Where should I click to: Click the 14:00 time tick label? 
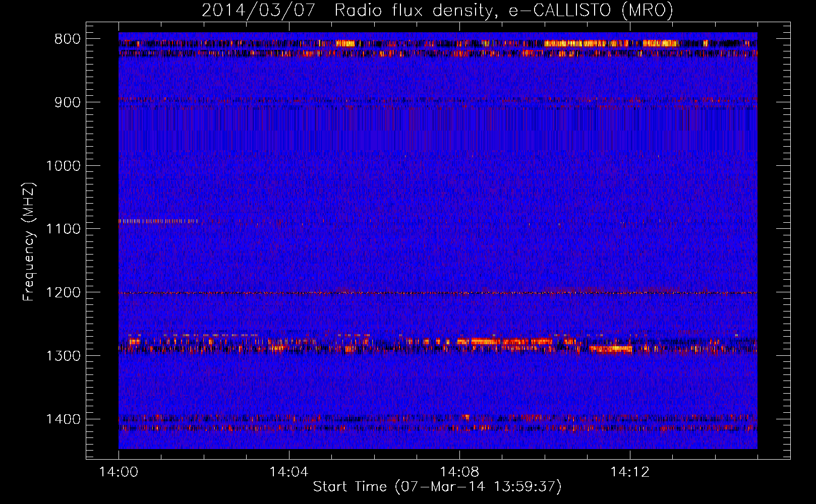click(x=119, y=472)
